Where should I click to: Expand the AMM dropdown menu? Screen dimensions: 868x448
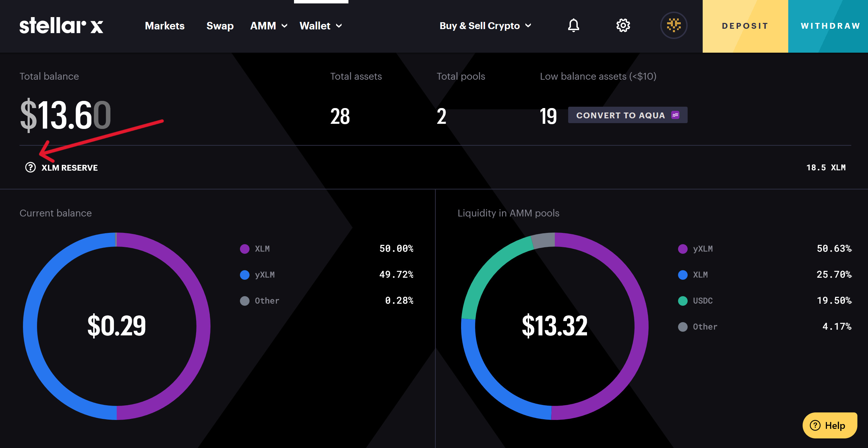pyautogui.click(x=269, y=26)
